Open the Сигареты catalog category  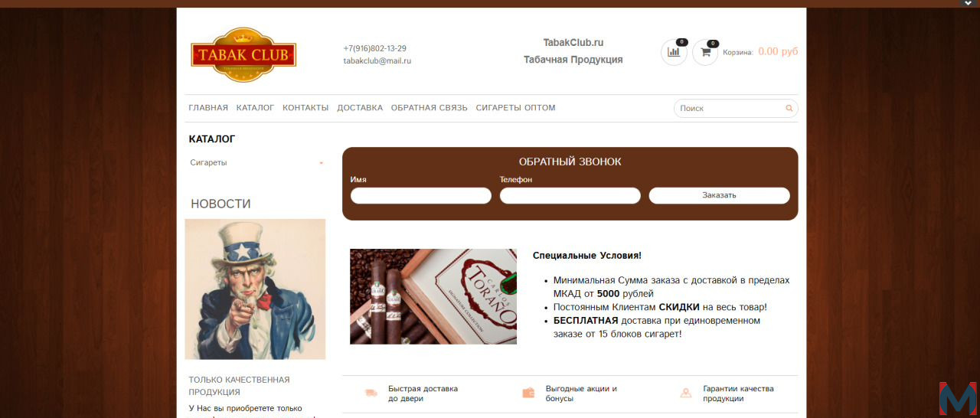point(208,162)
